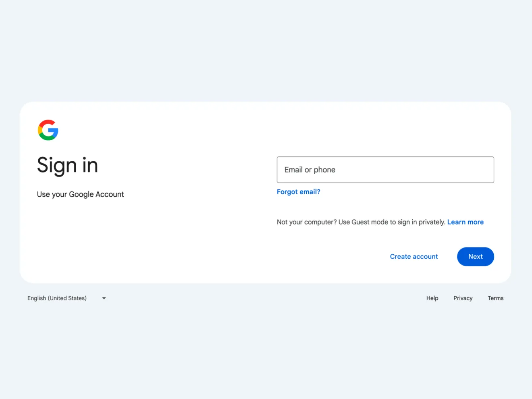
Task: Click the Google G logo
Action: click(48, 130)
